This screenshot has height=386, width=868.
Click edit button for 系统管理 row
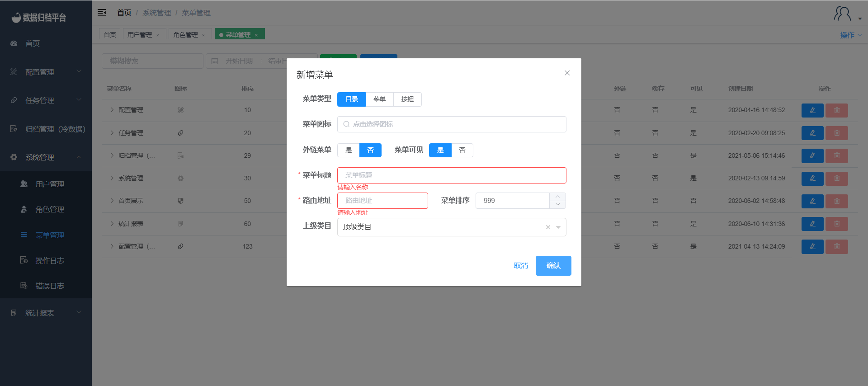(x=812, y=178)
